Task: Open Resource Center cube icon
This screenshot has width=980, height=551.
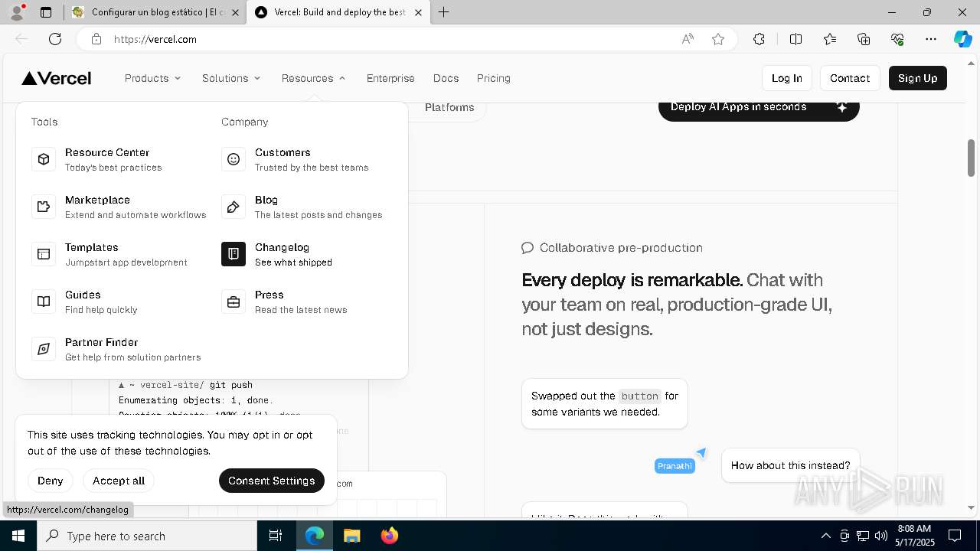Action: pyautogui.click(x=44, y=159)
